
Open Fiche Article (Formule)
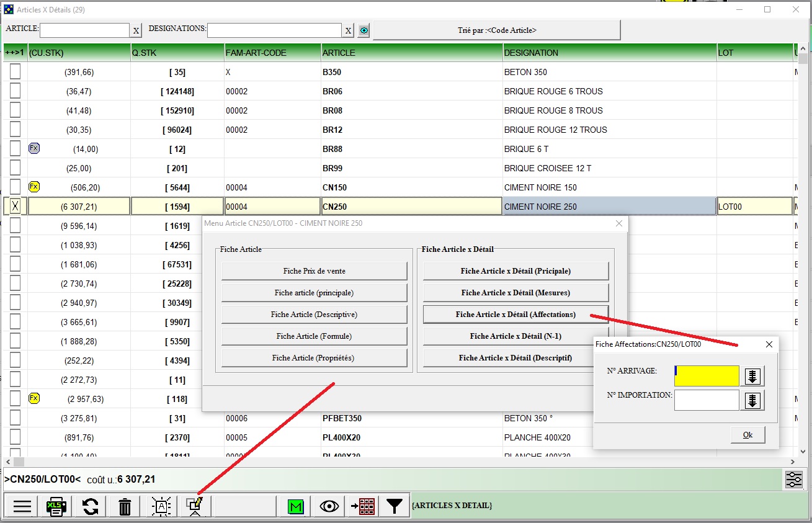pos(314,336)
